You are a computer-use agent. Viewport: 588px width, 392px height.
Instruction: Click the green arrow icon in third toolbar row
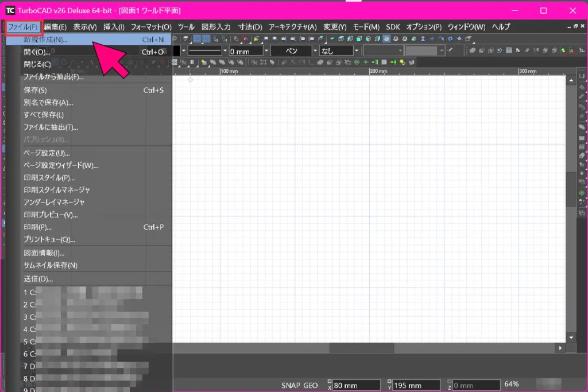[393, 62]
